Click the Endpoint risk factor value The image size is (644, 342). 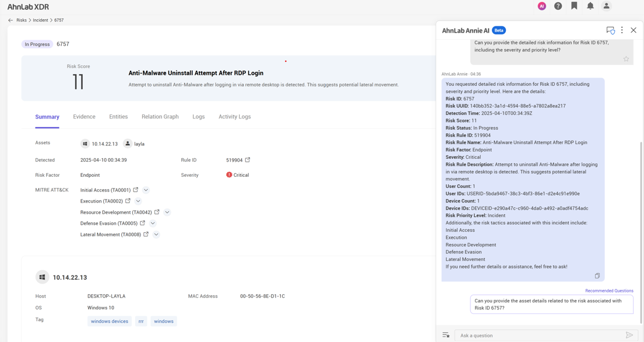(x=90, y=175)
